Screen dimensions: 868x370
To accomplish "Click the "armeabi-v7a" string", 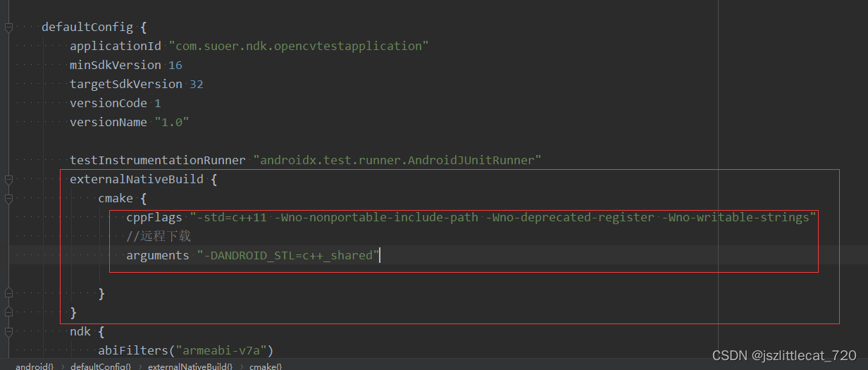I will click(x=221, y=350).
